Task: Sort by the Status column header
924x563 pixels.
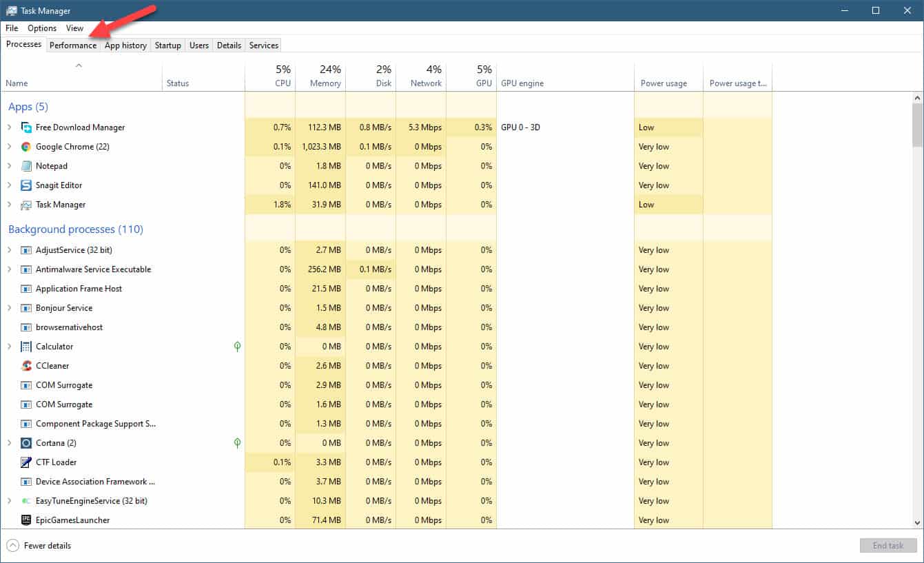Action: 203,76
